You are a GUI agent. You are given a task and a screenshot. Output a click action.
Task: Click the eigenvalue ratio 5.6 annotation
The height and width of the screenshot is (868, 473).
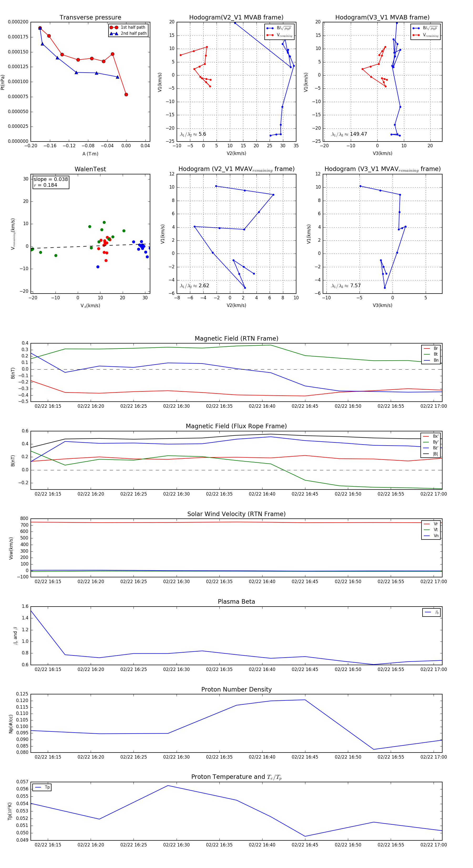click(193, 134)
